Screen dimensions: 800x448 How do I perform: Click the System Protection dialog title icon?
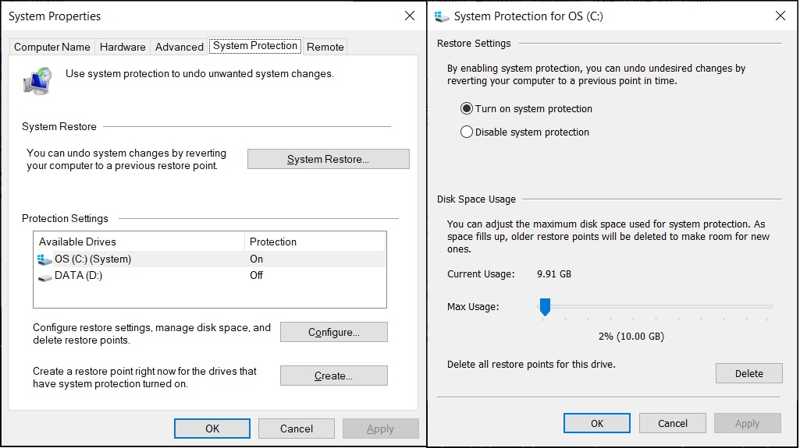pos(442,16)
